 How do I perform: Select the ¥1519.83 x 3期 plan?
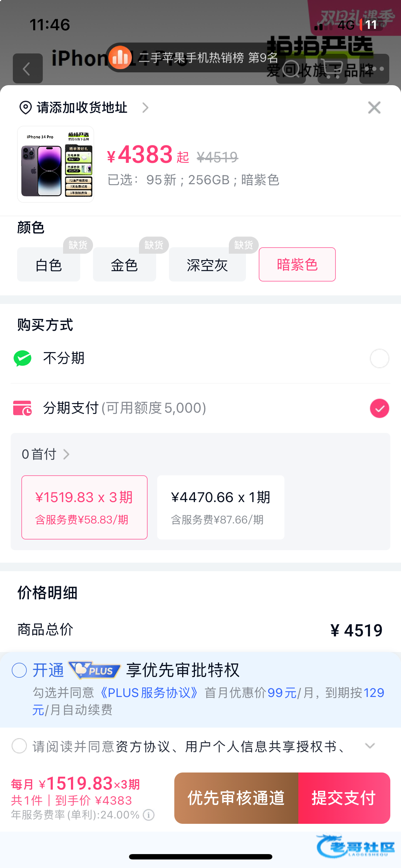84,507
